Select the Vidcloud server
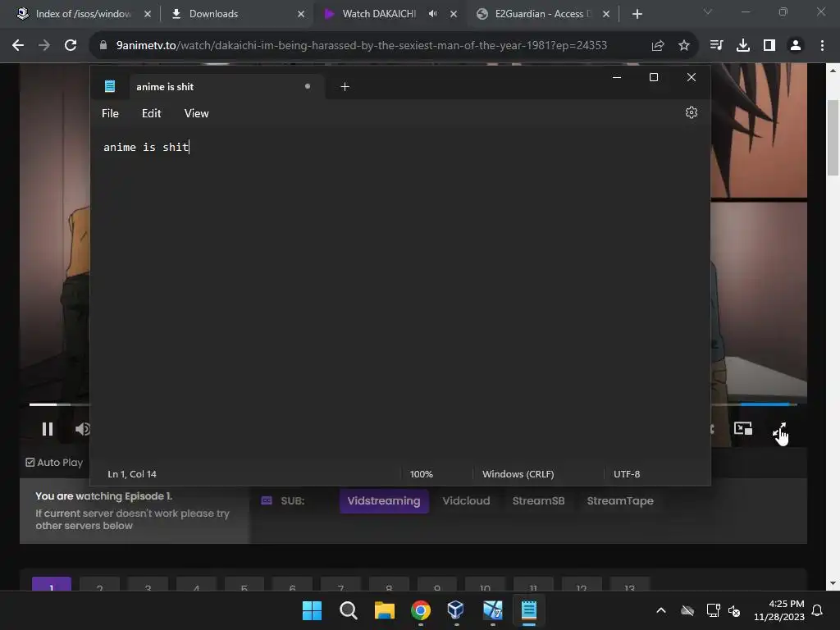The width and height of the screenshot is (840, 630). (x=466, y=501)
